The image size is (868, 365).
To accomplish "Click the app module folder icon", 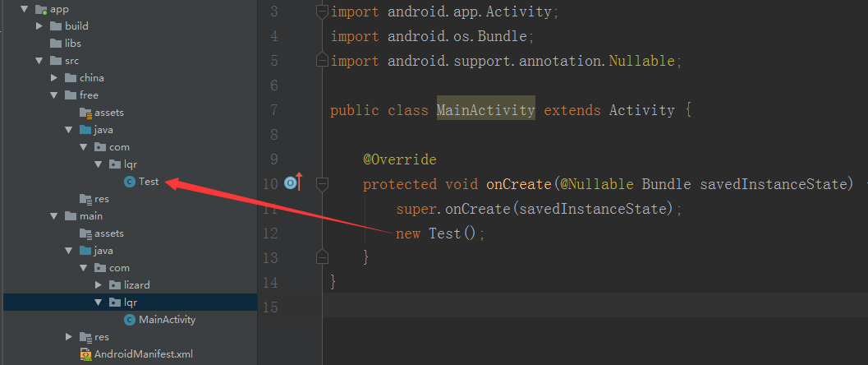I will tap(41, 9).
